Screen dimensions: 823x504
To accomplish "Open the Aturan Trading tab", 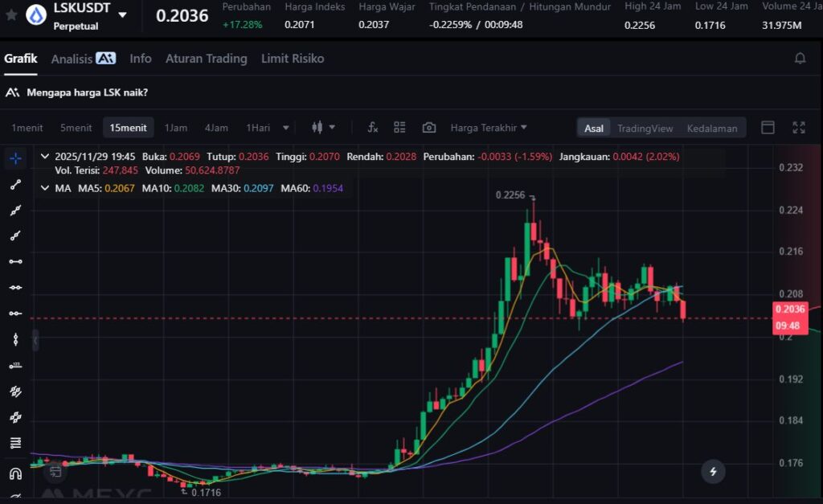I will [x=206, y=59].
